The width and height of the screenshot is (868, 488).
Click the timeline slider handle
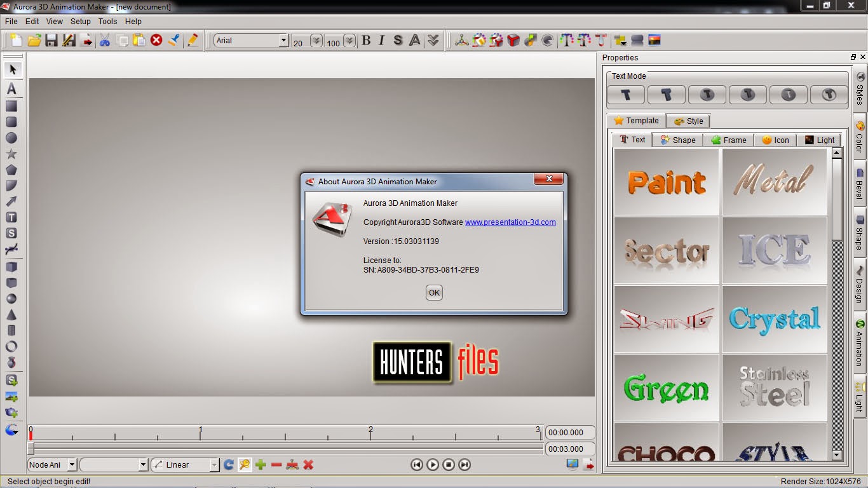pos(31,449)
